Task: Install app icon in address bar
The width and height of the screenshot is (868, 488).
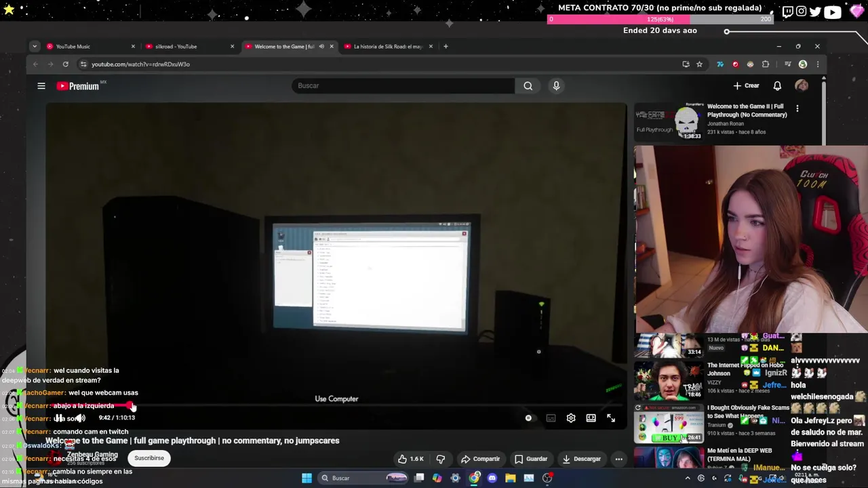Action: click(686, 64)
